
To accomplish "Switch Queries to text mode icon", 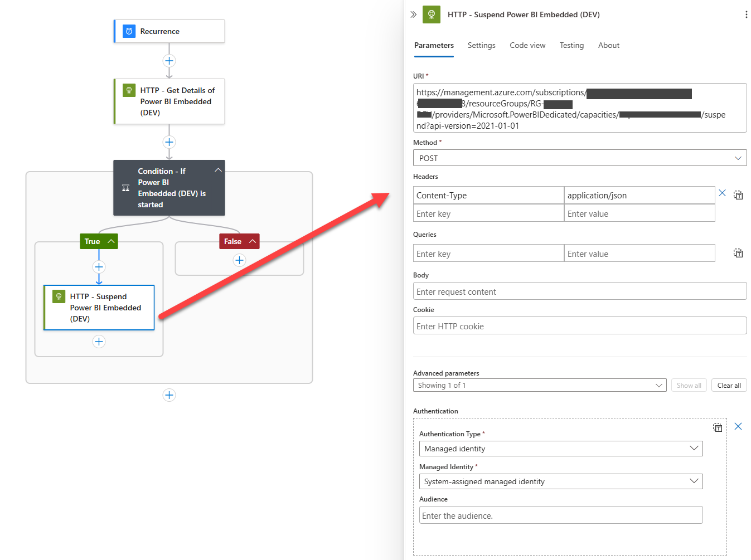I will pos(738,253).
